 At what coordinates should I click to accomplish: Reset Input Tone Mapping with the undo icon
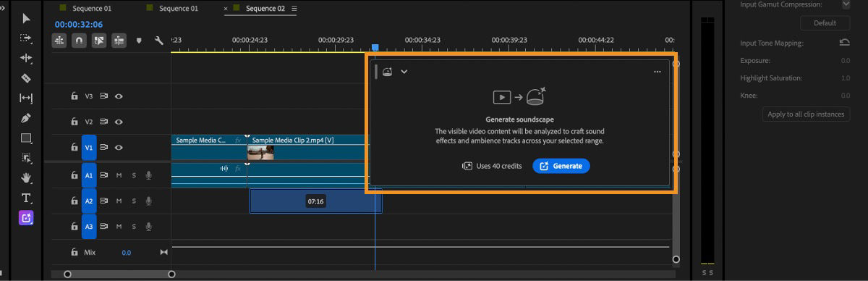pos(844,43)
